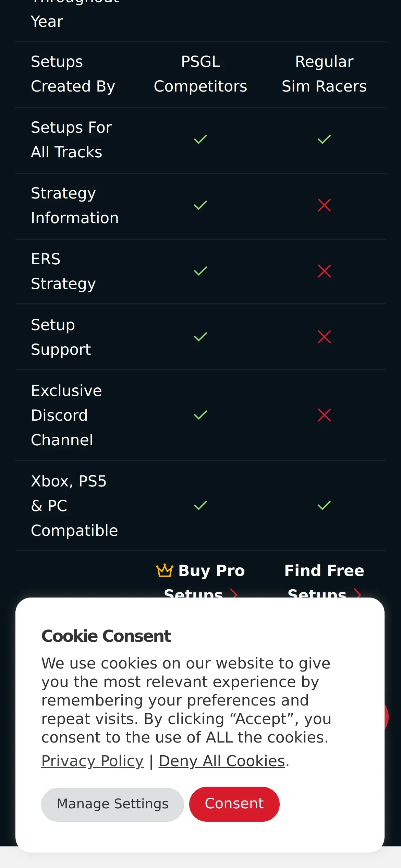Viewport: 401px width, 868px height.
Task: Click red X in ERS Strategy row
Action: point(324,271)
